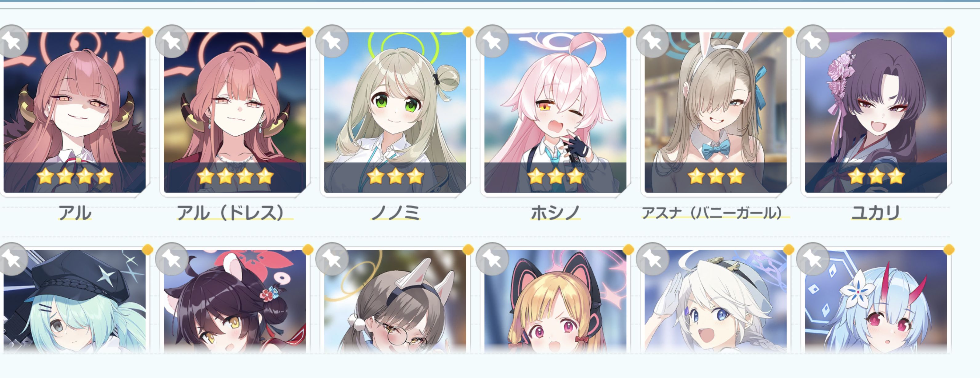
Task: Click the orange diamond marker on ユカリ card
Action: (x=949, y=32)
